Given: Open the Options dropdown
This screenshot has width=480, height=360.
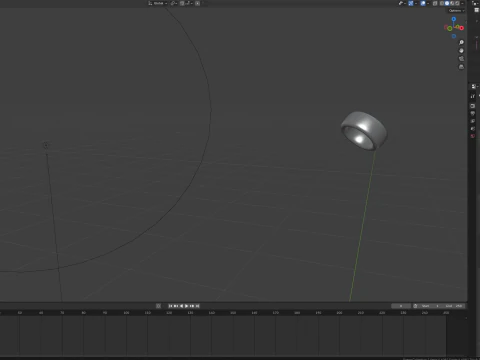Looking at the screenshot, I should [456, 11].
